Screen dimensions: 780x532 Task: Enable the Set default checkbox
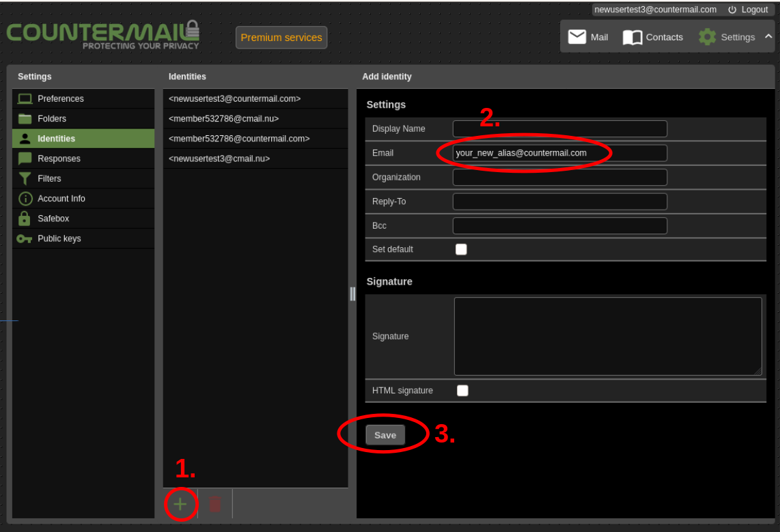[461, 249]
